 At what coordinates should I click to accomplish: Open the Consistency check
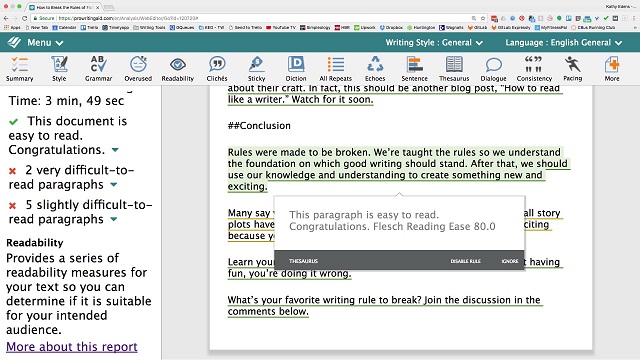[534, 69]
